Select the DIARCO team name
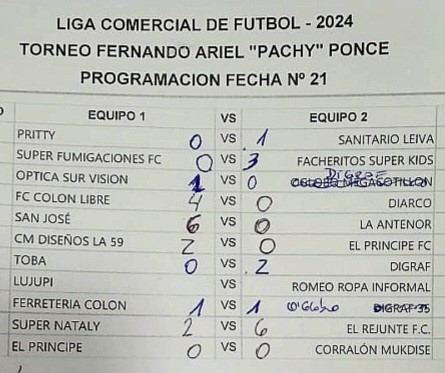The height and width of the screenshot is (373, 445). pyautogui.click(x=410, y=203)
